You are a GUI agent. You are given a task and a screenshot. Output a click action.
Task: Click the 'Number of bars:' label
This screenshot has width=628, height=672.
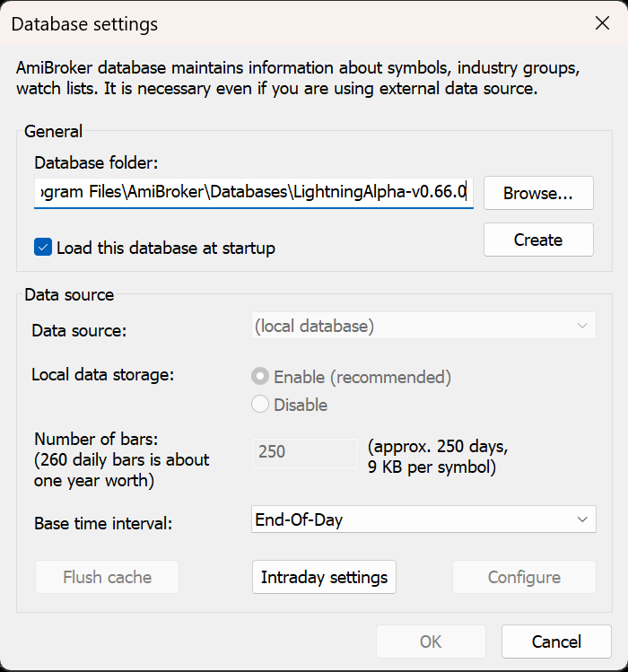tap(97, 440)
